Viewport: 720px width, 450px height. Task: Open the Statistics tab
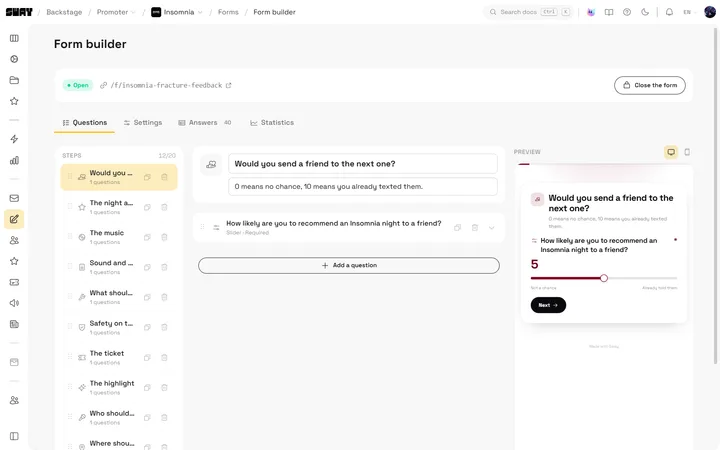pyautogui.click(x=272, y=123)
